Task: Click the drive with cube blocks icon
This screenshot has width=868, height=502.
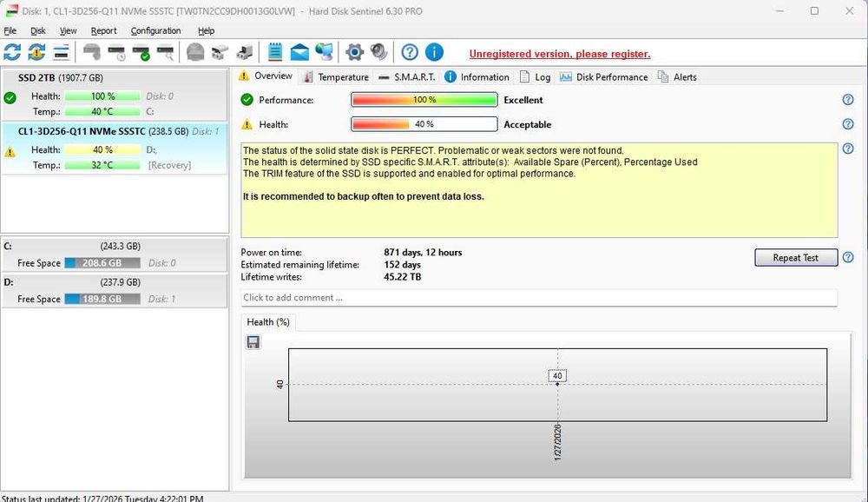Action: point(220,52)
